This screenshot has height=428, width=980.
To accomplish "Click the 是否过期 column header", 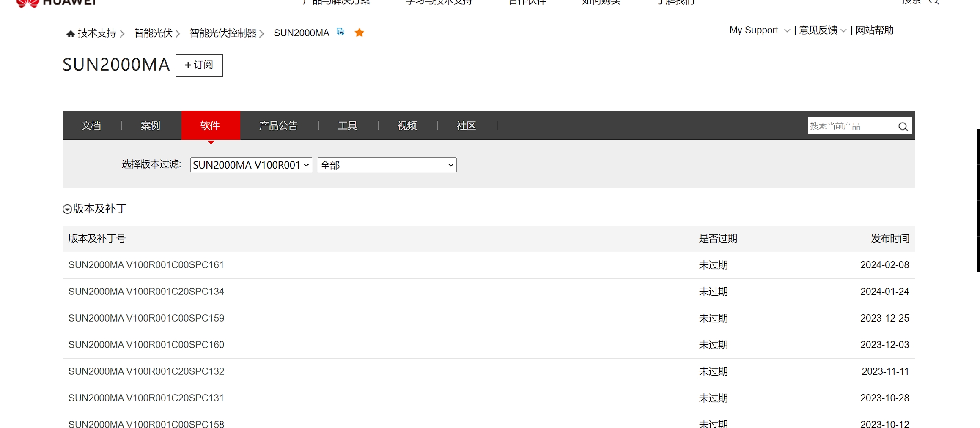I will 718,239.
